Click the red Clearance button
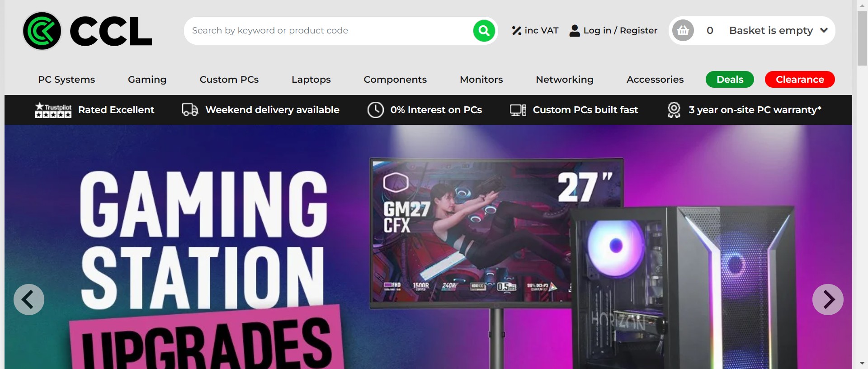The height and width of the screenshot is (369, 868). [800, 80]
